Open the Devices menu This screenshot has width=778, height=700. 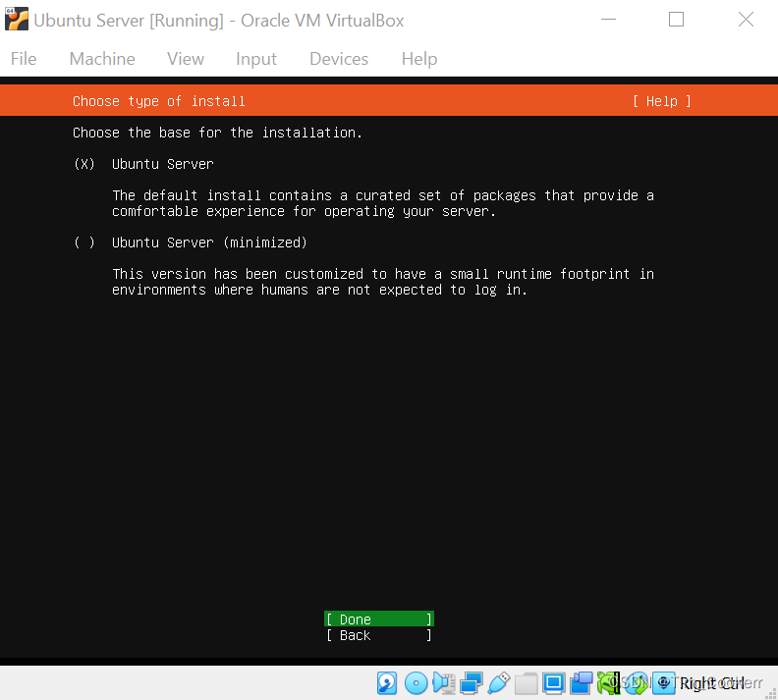(x=339, y=59)
